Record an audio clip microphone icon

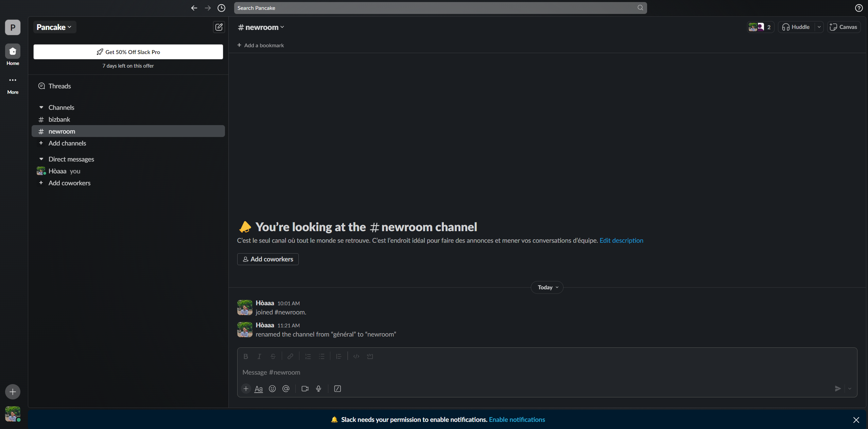coord(318,389)
